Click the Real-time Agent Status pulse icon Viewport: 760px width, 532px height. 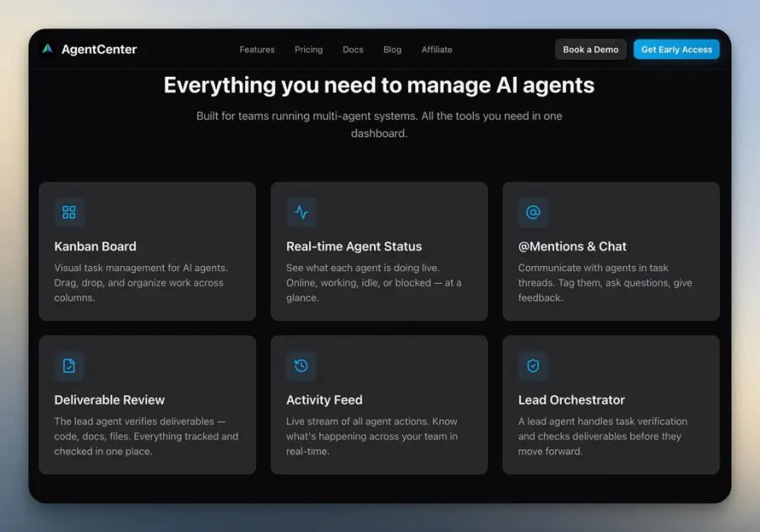(x=301, y=212)
